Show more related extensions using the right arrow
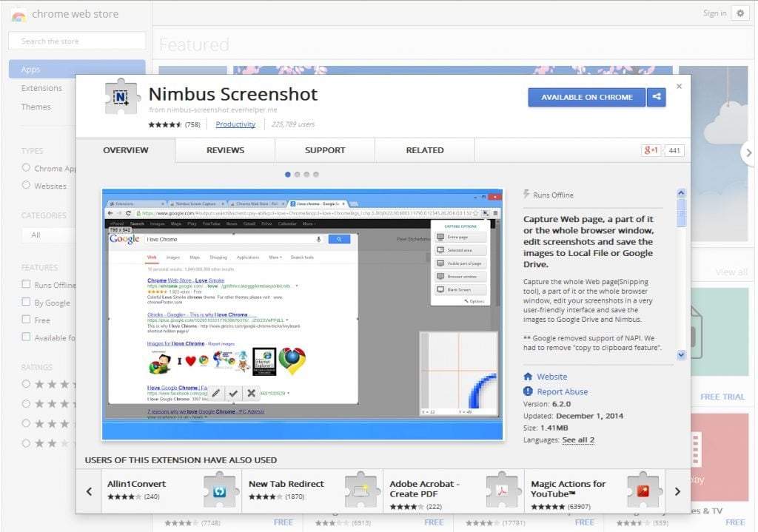This screenshot has width=758, height=532. tap(677, 491)
